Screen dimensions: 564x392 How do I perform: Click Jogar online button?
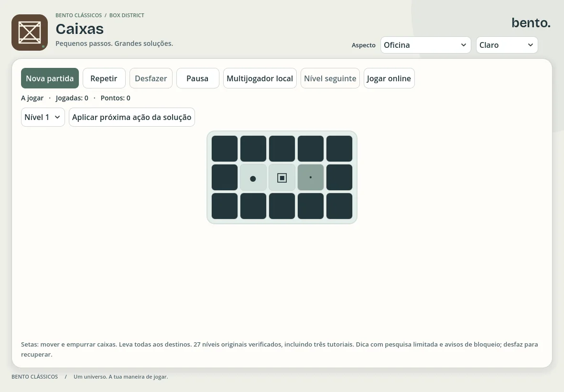pos(389,78)
